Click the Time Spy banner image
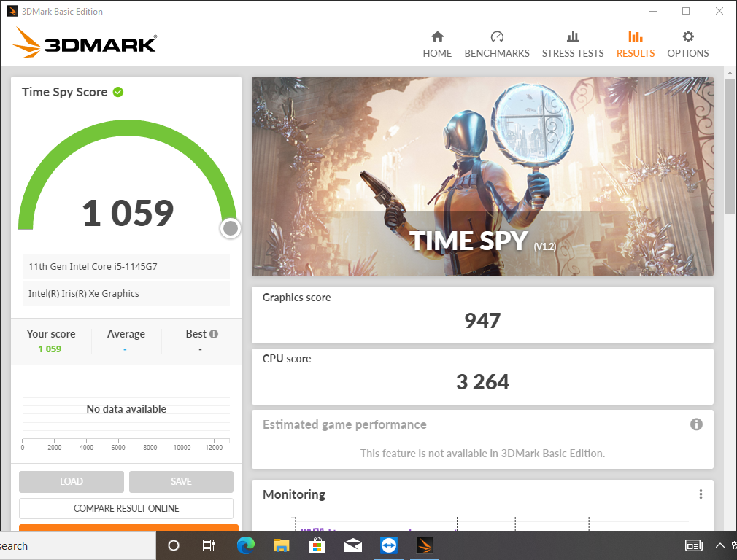 pyautogui.click(x=482, y=176)
